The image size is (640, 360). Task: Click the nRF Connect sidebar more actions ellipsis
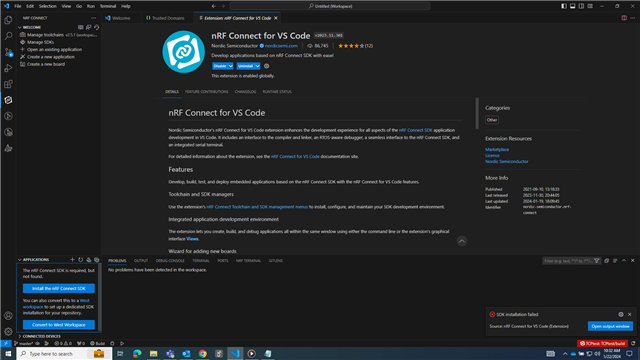(93, 18)
